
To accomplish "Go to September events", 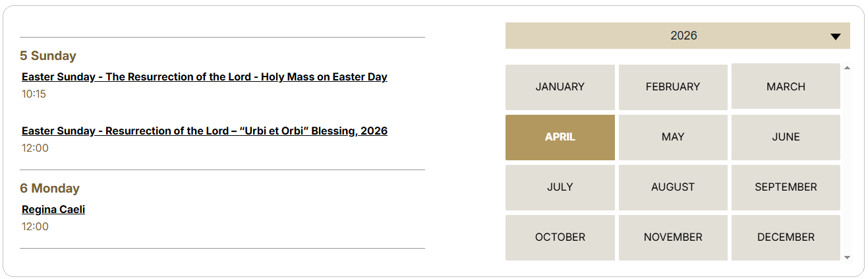I will (786, 187).
